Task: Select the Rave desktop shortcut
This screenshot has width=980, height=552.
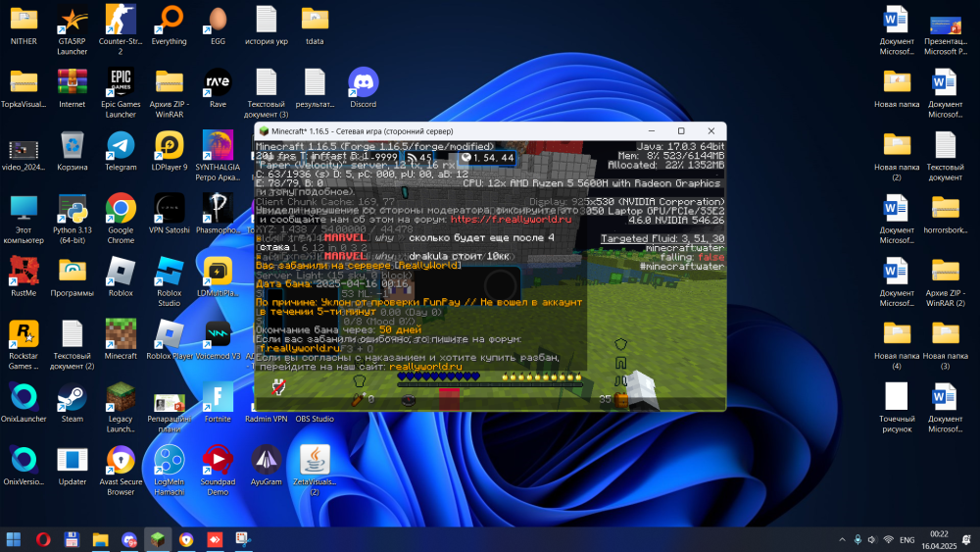Action: 218,87
